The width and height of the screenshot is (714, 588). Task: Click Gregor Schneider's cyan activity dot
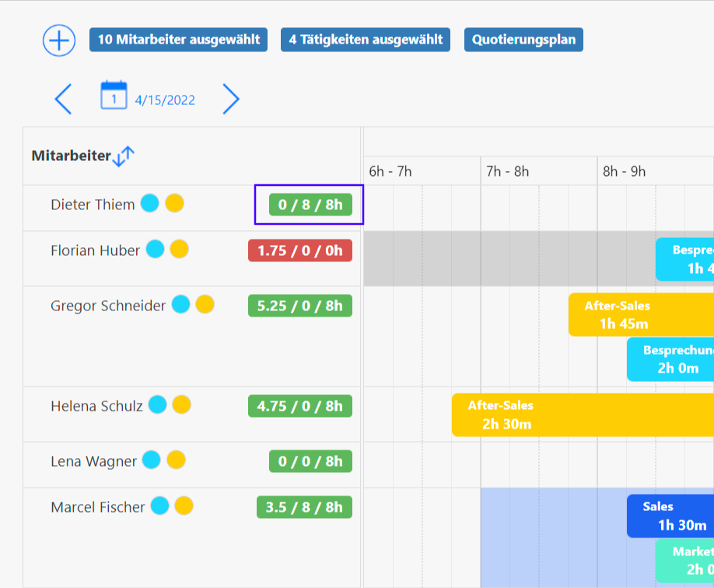click(x=180, y=305)
